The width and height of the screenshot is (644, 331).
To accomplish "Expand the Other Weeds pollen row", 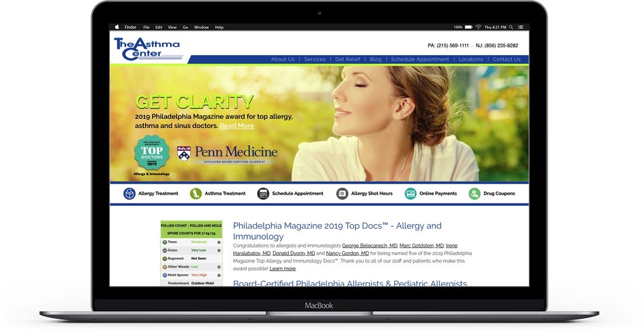I will [x=219, y=267].
